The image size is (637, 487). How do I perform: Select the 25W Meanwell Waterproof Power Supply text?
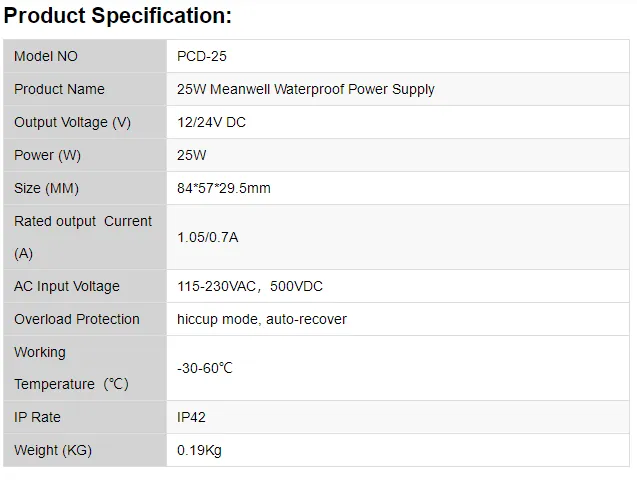pyautogui.click(x=306, y=89)
